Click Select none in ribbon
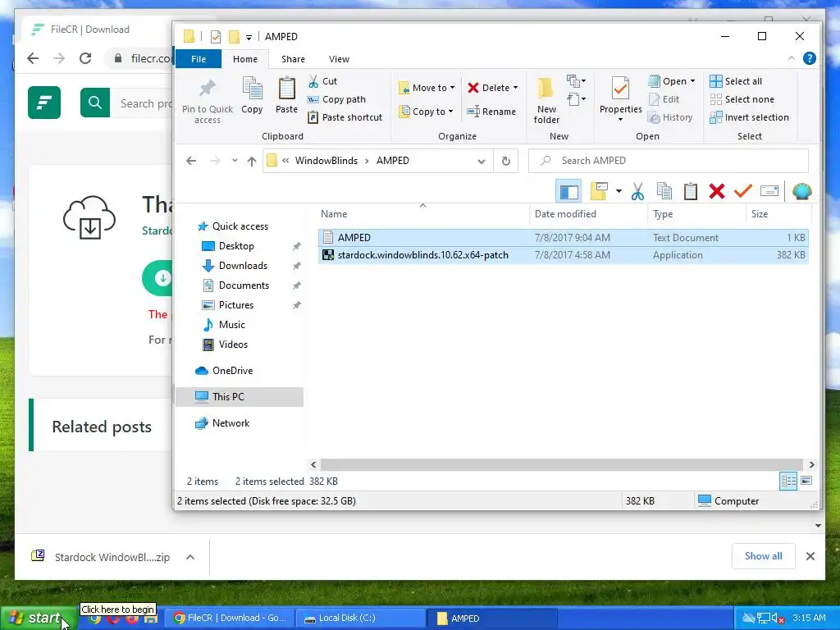 click(x=742, y=99)
